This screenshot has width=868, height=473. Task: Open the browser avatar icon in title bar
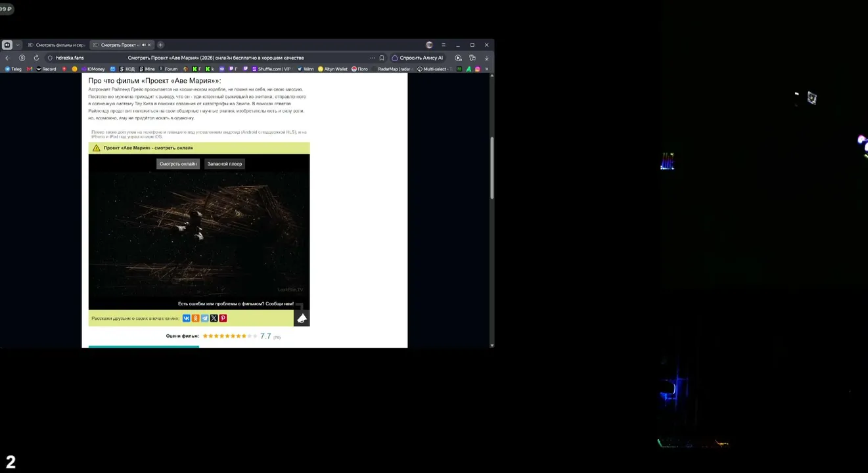(x=429, y=45)
